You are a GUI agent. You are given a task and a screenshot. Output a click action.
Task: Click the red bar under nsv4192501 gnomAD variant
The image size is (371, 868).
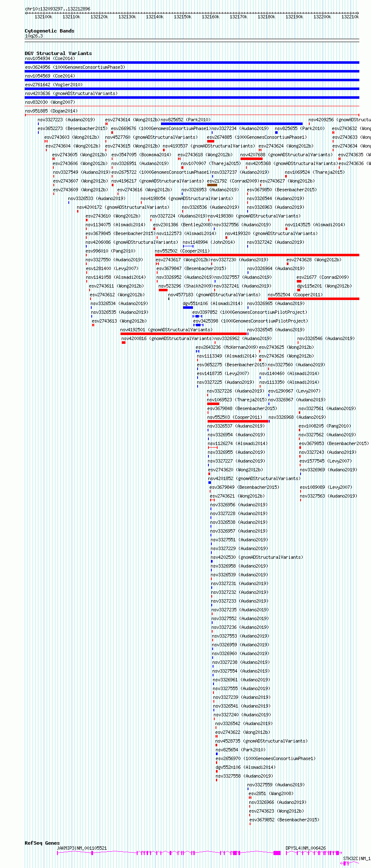(x=184, y=334)
